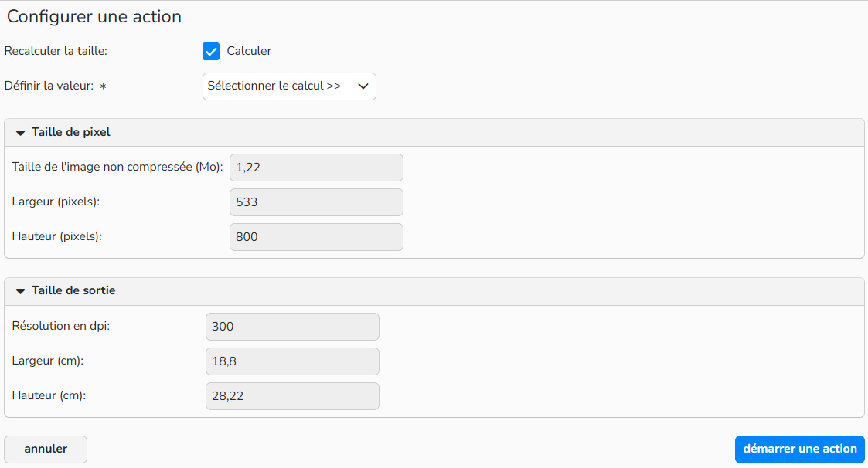Collapse the Taille de sortie section triangle

coord(20,291)
